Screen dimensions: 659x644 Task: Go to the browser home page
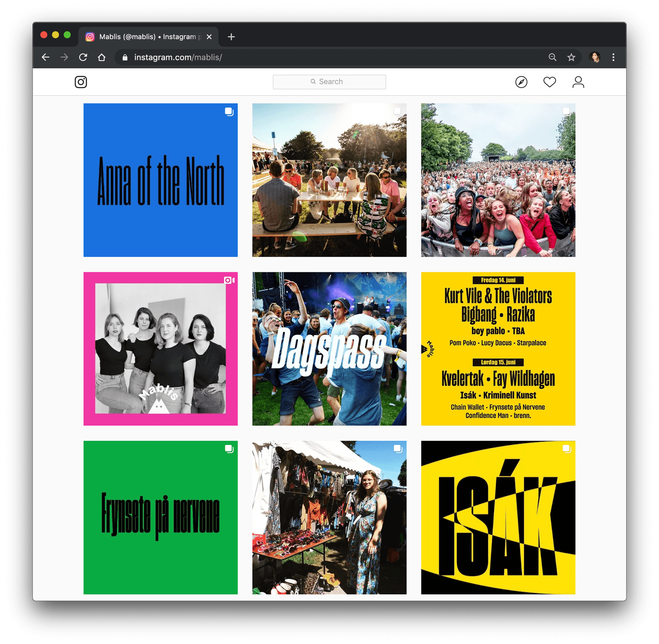(102, 57)
